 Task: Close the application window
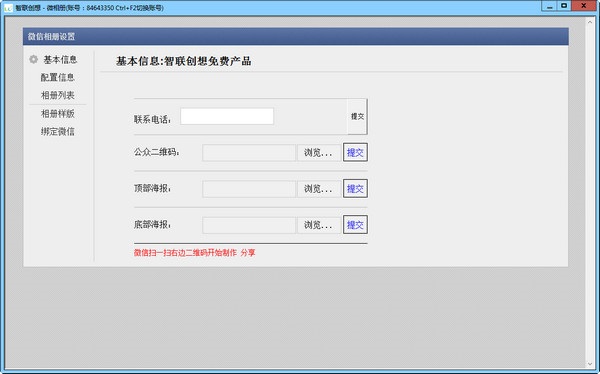tap(584, 6)
